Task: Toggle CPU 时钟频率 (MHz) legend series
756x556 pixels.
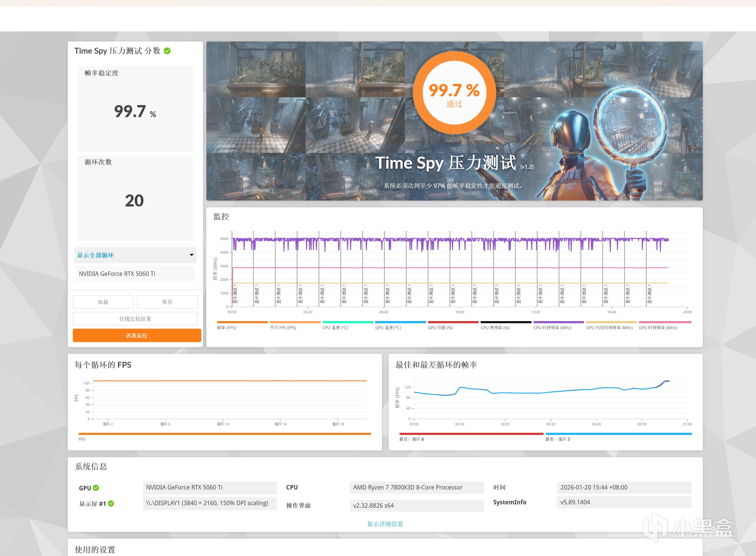Action: point(552,328)
